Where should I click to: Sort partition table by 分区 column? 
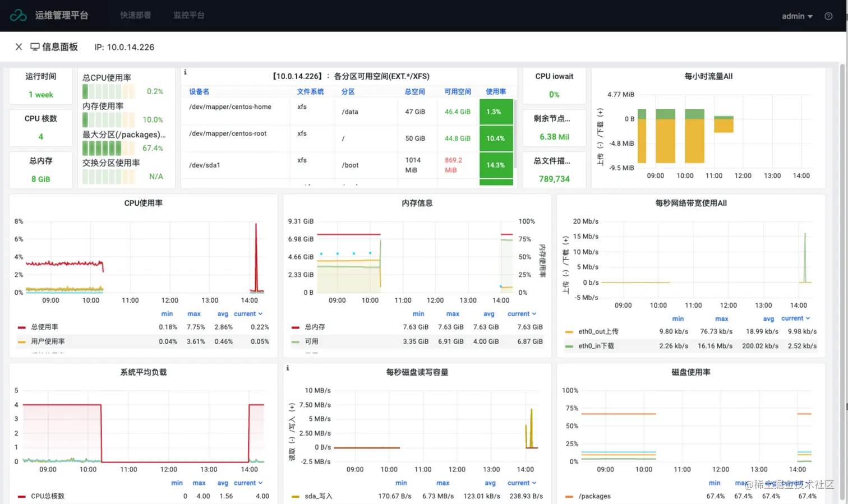[x=348, y=91]
